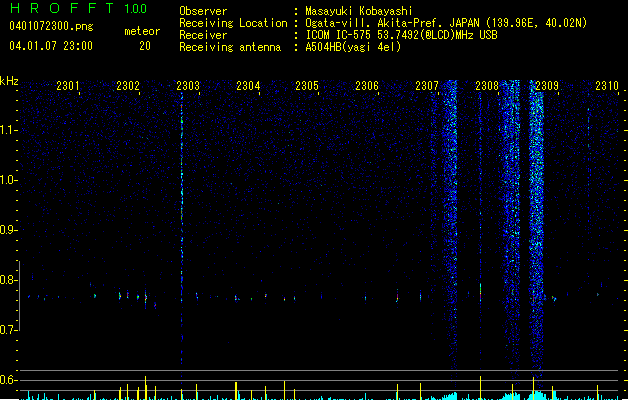Viewport: 629px width, 400px height.
Task: Click the 2309 time marker
Action: pos(547,86)
